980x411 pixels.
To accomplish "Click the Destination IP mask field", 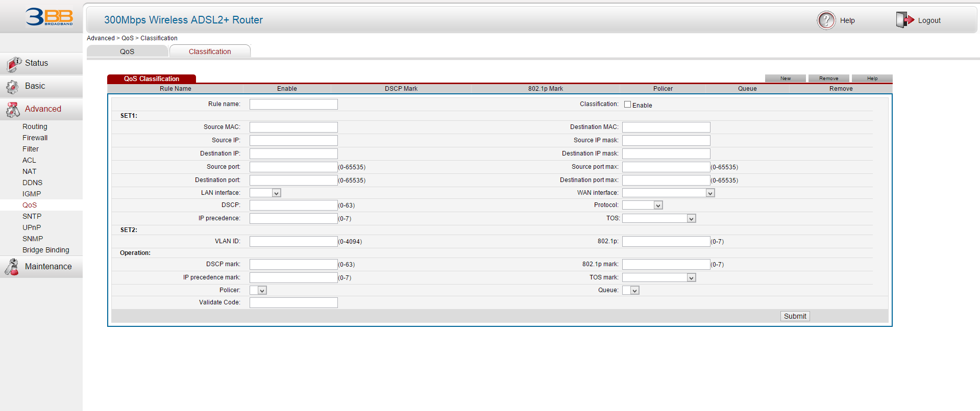I will click(666, 153).
